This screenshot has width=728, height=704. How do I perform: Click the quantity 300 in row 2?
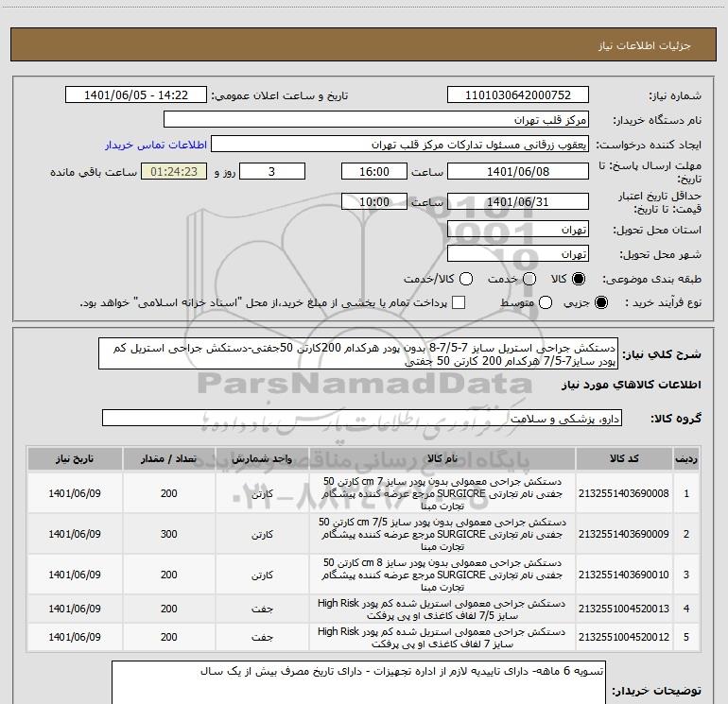(x=169, y=534)
